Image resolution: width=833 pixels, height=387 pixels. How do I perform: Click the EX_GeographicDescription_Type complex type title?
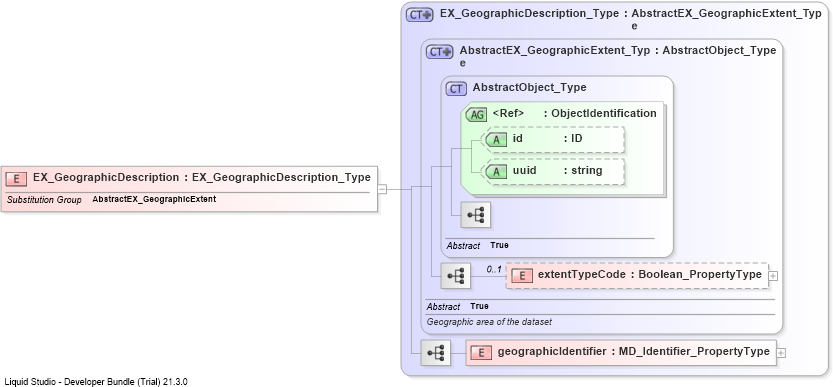click(x=631, y=19)
